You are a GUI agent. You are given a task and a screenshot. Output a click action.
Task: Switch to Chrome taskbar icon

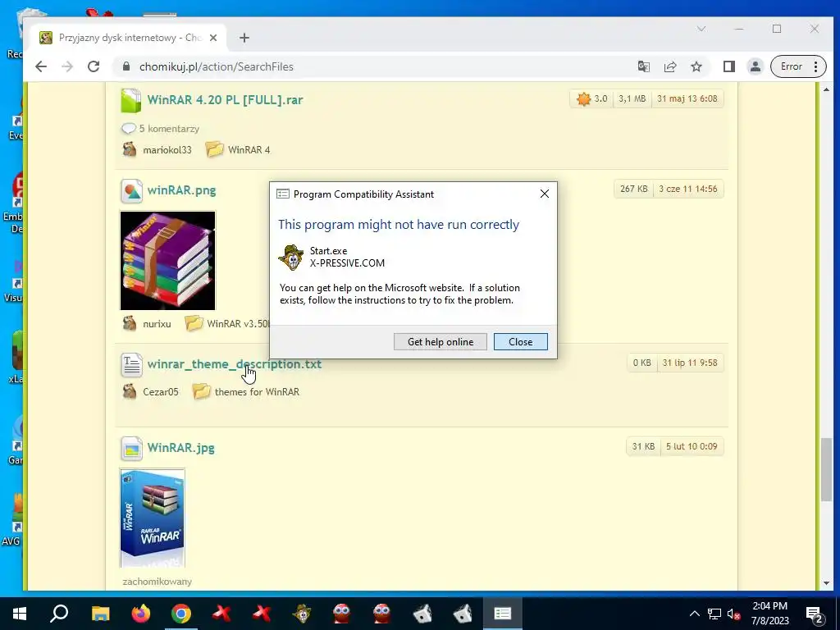181,614
